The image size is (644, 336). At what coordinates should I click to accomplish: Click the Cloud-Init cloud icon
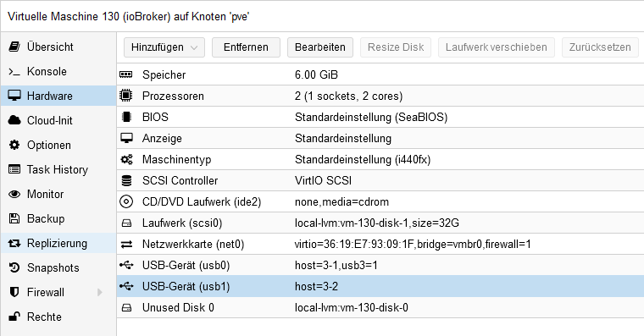point(14,120)
